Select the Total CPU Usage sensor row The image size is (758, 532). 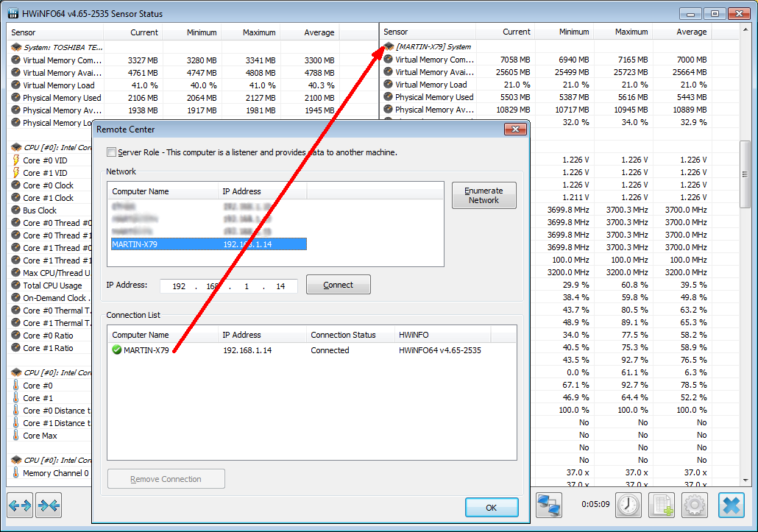tap(51, 285)
